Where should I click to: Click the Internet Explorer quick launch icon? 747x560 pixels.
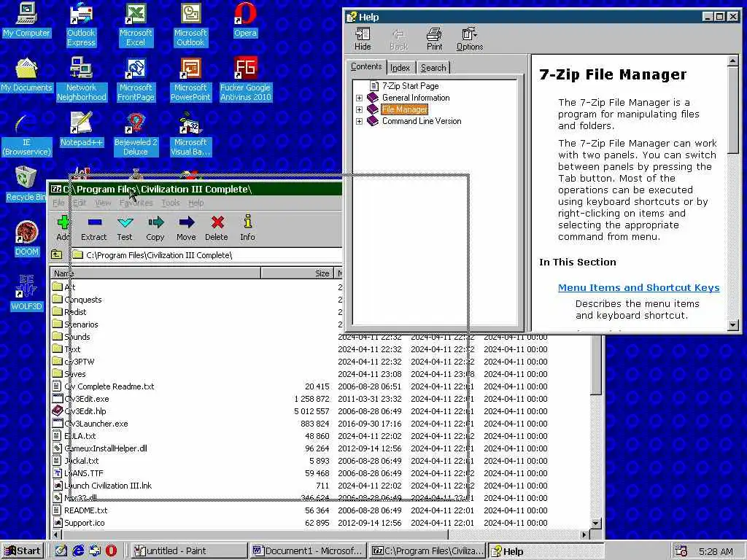click(x=77, y=551)
